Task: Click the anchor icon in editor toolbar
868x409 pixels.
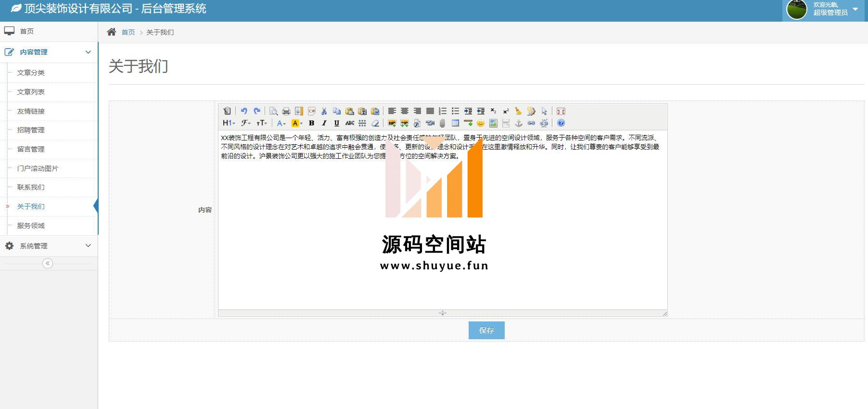Action: click(519, 123)
